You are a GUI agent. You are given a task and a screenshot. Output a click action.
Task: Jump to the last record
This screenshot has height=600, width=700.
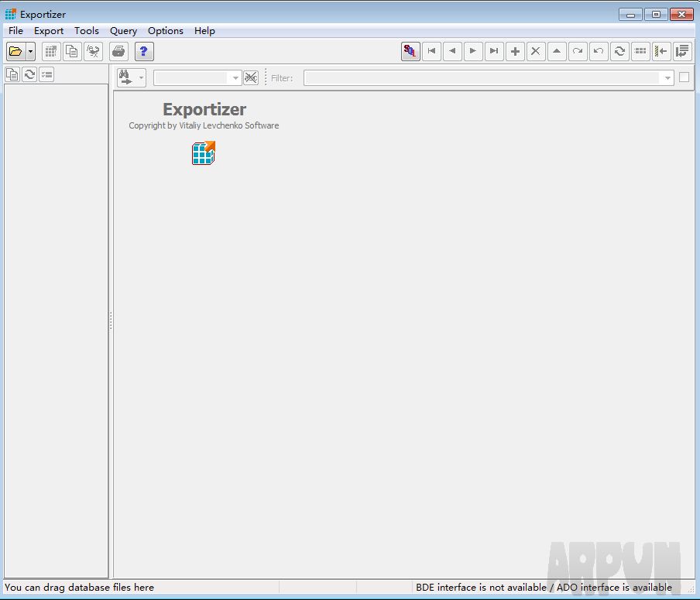coord(494,51)
